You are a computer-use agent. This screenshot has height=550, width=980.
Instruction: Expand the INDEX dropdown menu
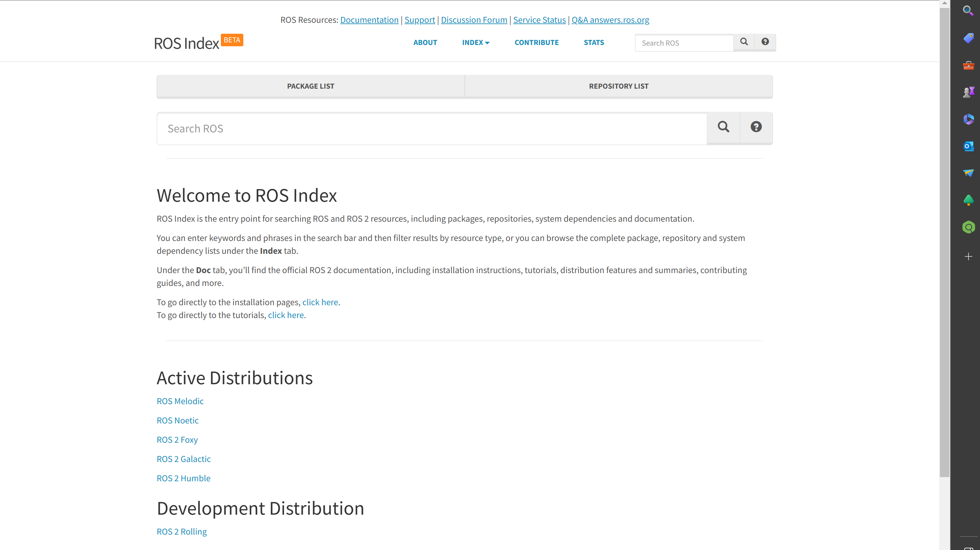(475, 43)
